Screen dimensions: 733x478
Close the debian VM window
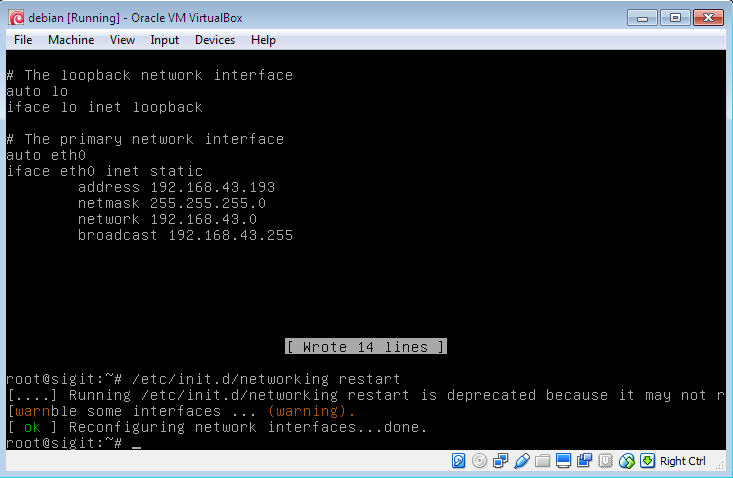[709, 18]
